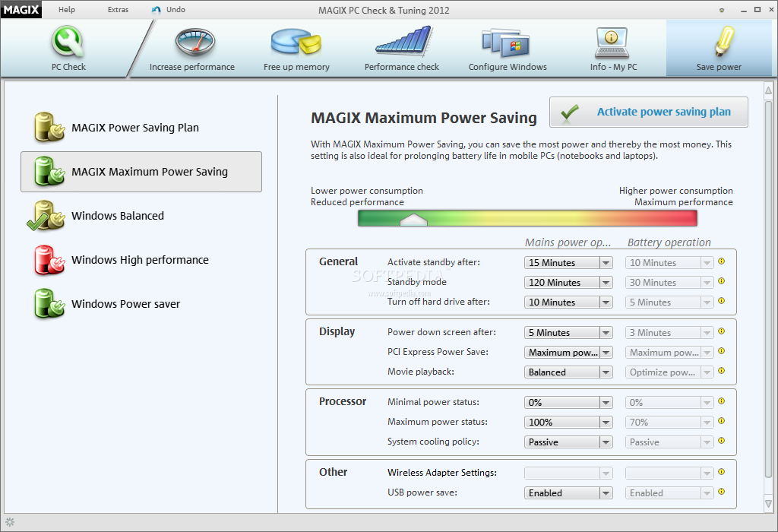The width and height of the screenshot is (778, 532).
Task: Open PCI Express Power Save mains dropdown
Action: (x=568, y=353)
